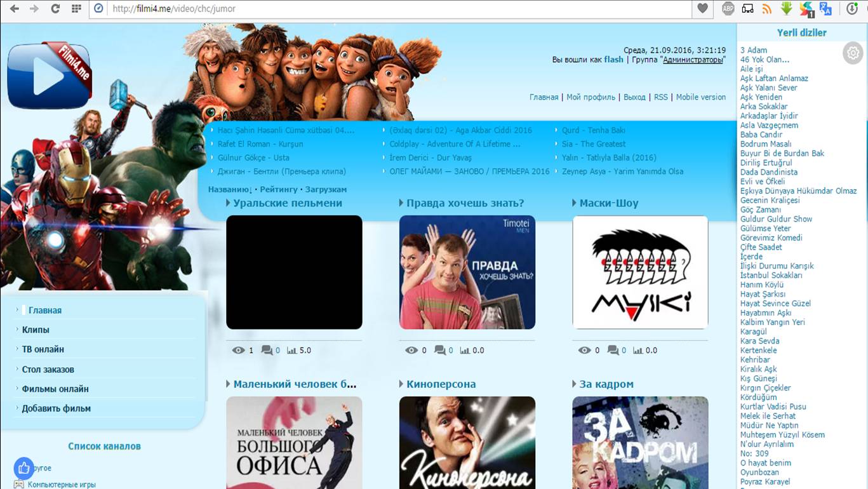Image resolution: width=868 pixels, height=489 pixels.
Task: Click Главная link in top header
Action: (x=544, y=97)
